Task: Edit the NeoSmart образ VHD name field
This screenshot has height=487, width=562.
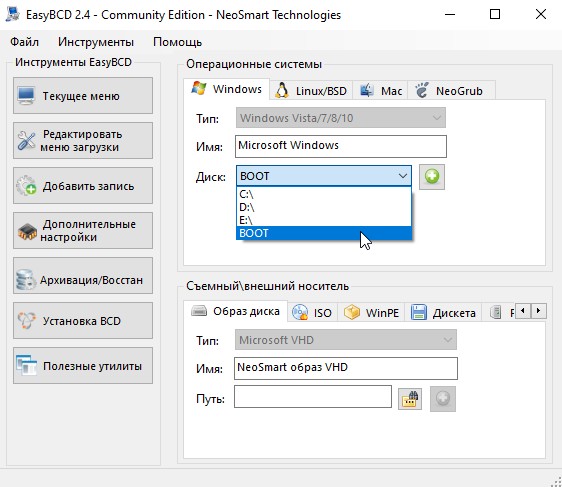Action: 346,368
